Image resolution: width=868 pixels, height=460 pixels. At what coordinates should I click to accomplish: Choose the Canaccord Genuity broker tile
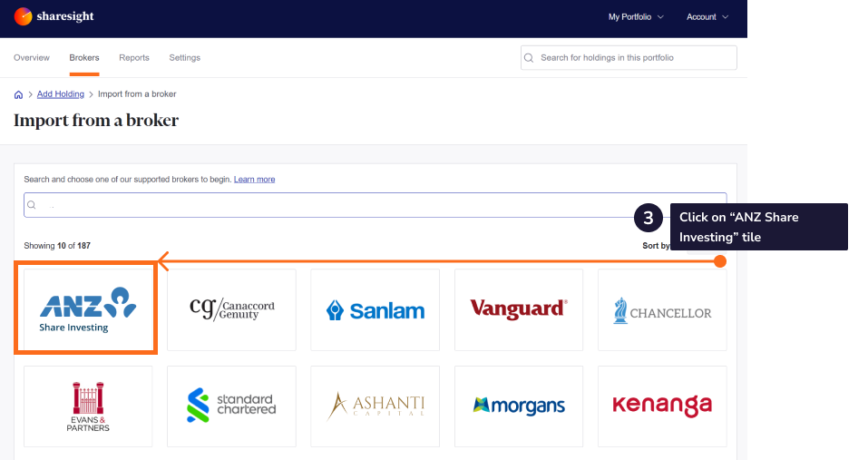tap(231, 309)
